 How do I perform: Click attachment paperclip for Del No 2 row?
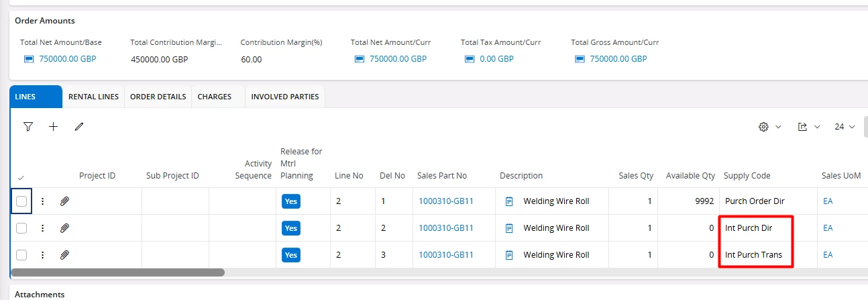point(64,228)
